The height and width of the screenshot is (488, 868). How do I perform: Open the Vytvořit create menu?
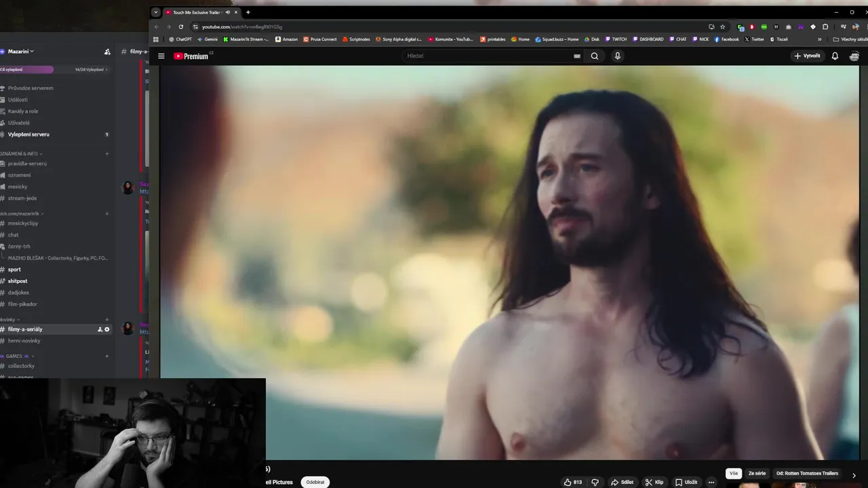coord(807,56)
